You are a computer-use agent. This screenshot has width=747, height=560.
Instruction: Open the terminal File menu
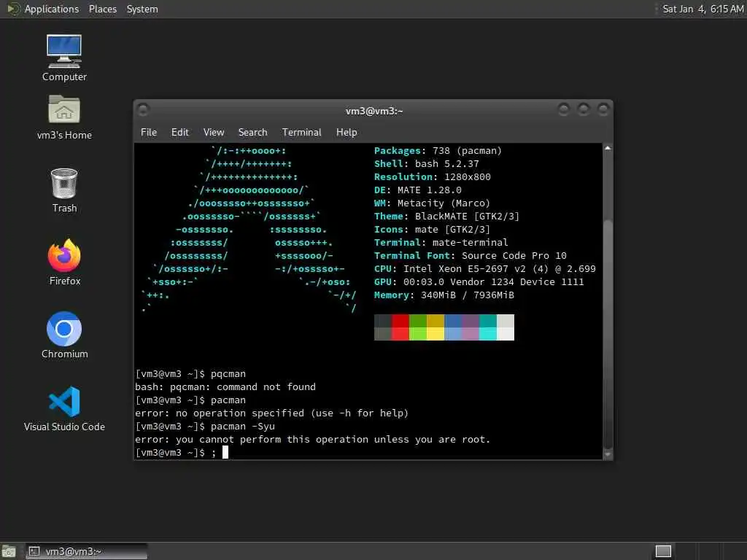[x=149, y=133]
